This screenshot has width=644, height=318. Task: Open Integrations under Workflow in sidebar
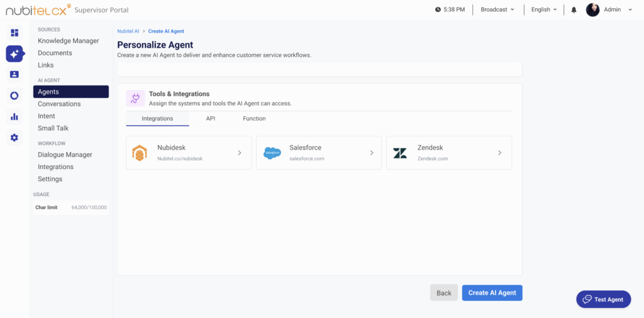56,167
